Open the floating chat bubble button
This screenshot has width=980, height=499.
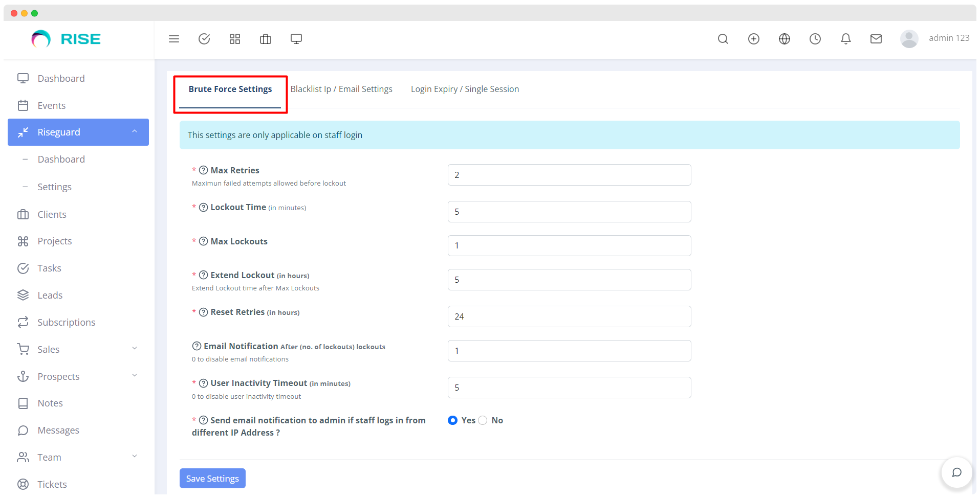(x=956, y=472)
